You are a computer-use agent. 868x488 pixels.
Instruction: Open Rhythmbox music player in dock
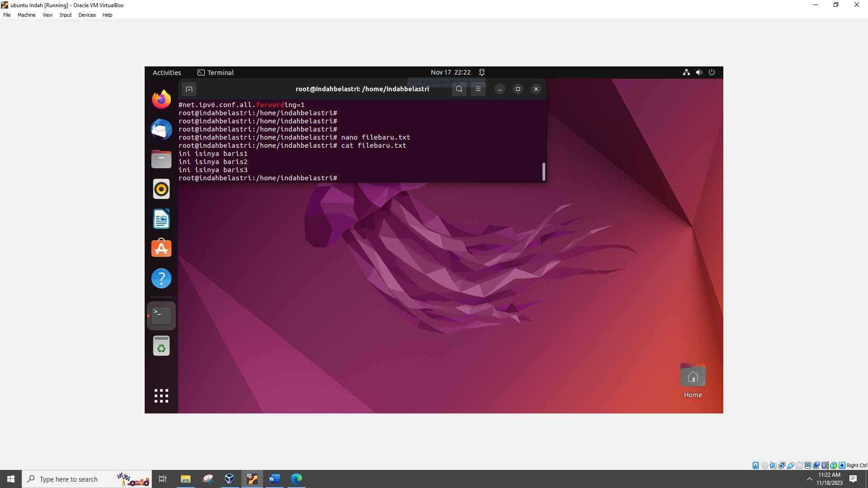click(161, 189)
